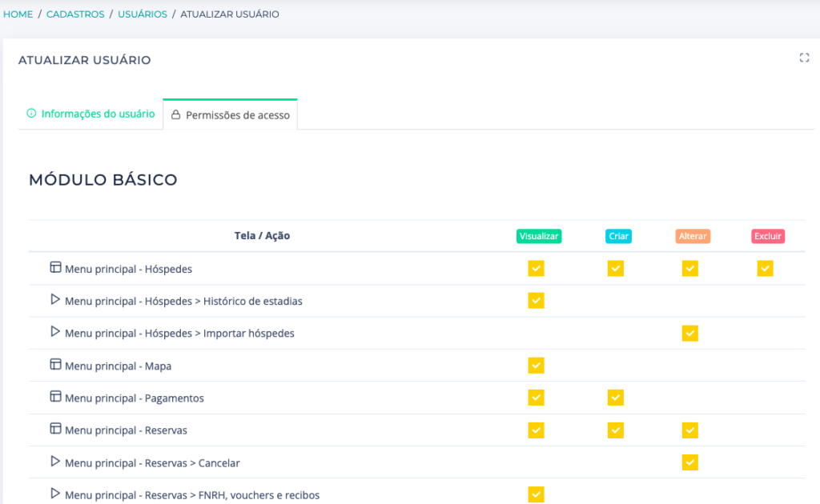Go to HOME breadcrumb link
This screenshot has height=504, width=820.
(x=18, y=14)
